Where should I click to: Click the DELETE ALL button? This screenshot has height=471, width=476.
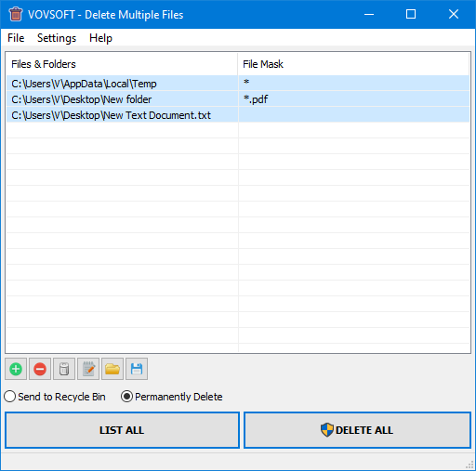point(357,430)
